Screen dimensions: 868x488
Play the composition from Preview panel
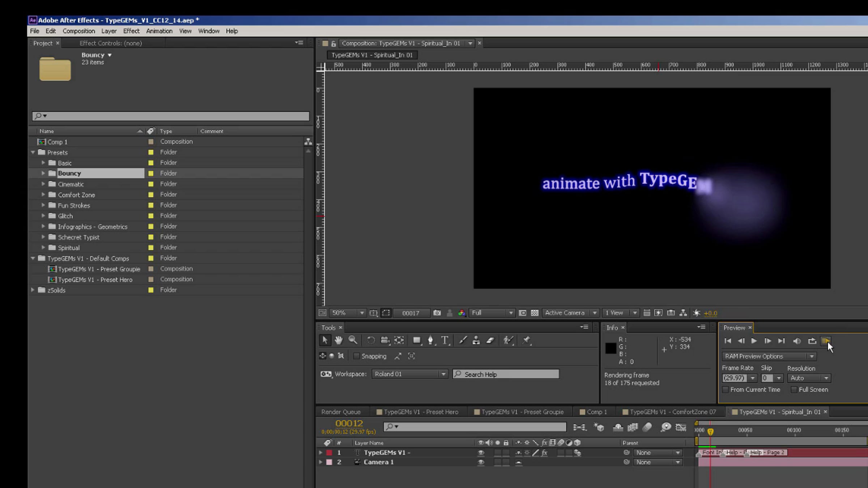(754, 341)
